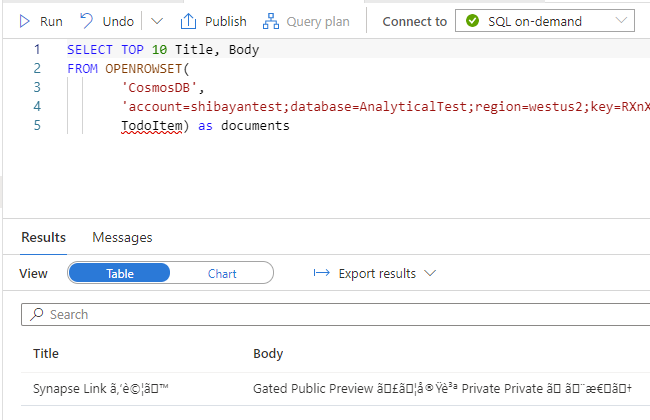Click the Run play icon
650x420 pixels.
coord(24,21)
